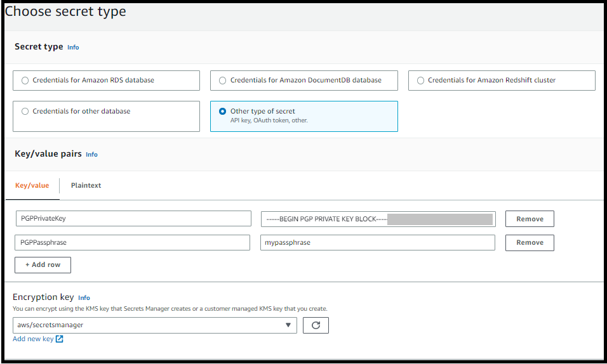
Task: Click the external link icon beside Add new key
Action: 60,339
